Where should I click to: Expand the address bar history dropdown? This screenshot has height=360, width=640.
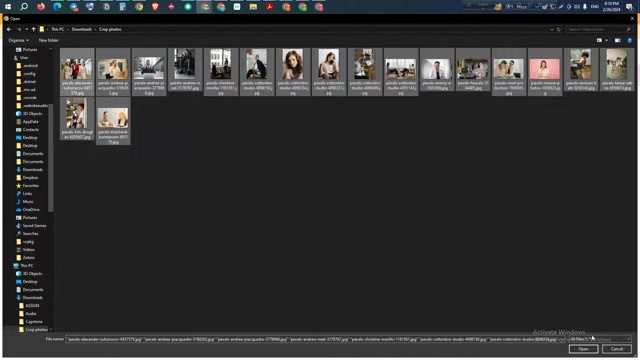pos(552,29)
